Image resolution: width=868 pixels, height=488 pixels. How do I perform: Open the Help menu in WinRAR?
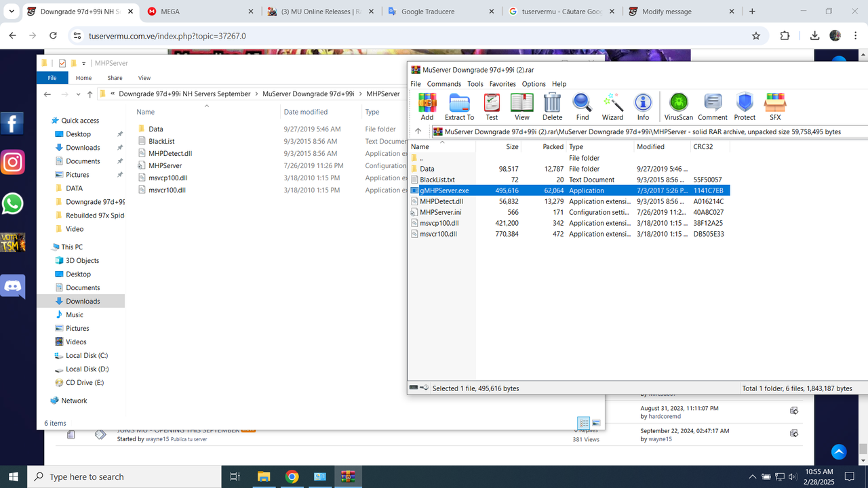559,84
